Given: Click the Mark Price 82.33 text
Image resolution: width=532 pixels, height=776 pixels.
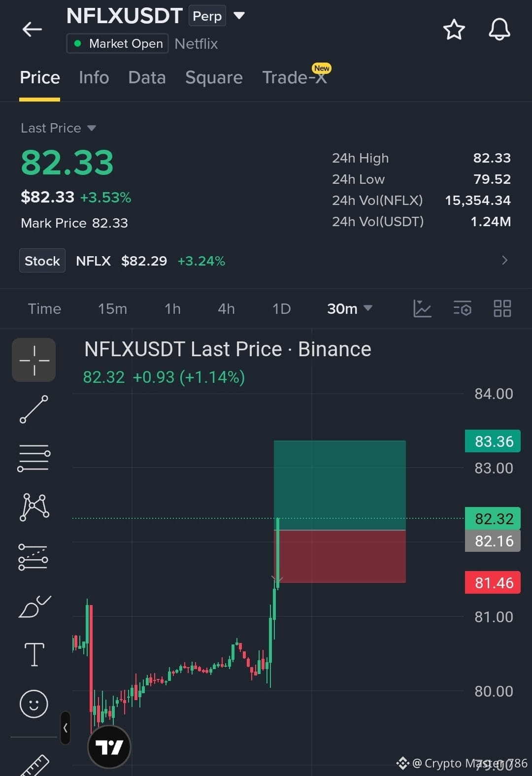Looking at the screenshot, I should click(74, 223).
